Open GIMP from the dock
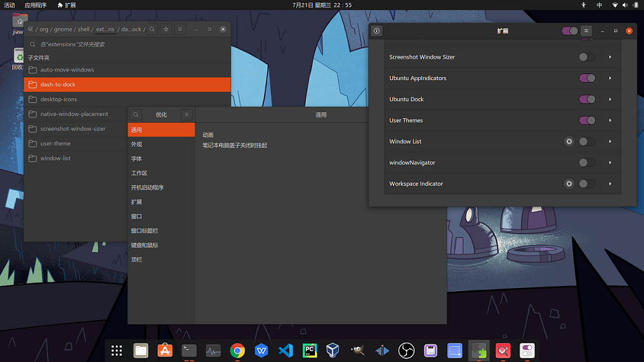 click(357, 350)
